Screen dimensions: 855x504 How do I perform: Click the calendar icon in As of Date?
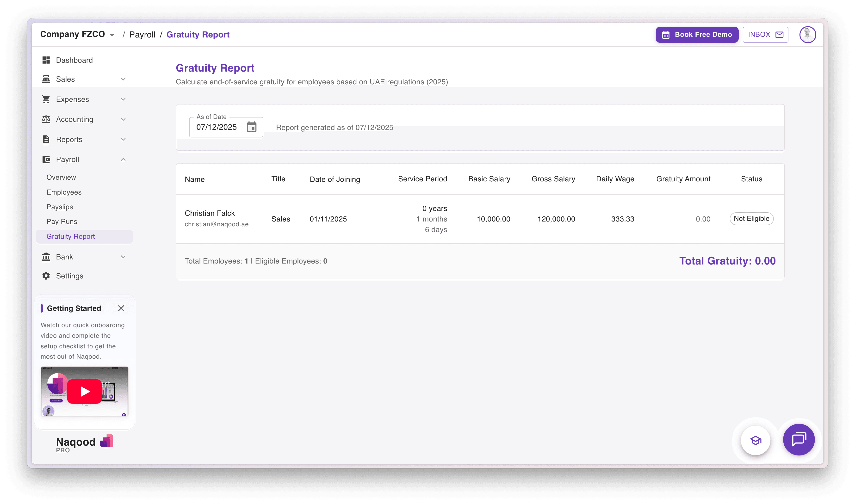pos(251,127)
